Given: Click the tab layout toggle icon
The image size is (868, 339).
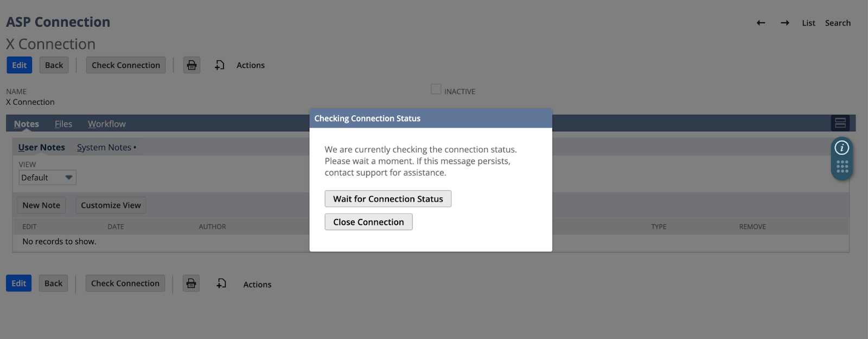Looking at the screenshot, I should click(840, 123).
